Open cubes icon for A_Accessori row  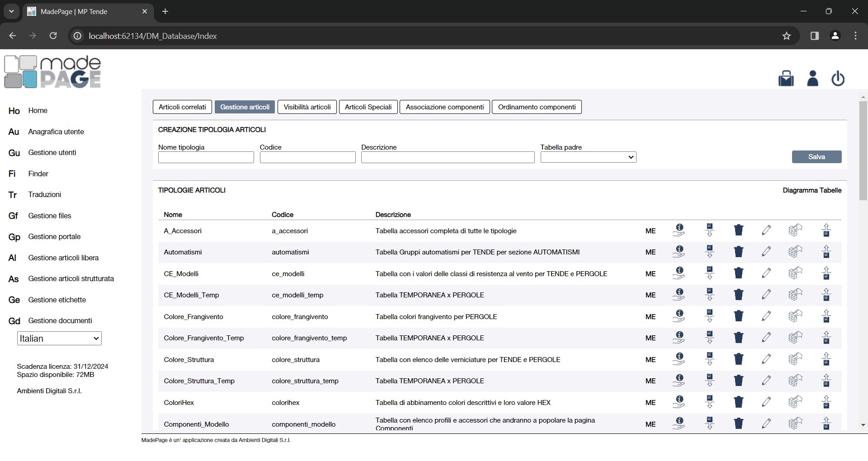796,230
